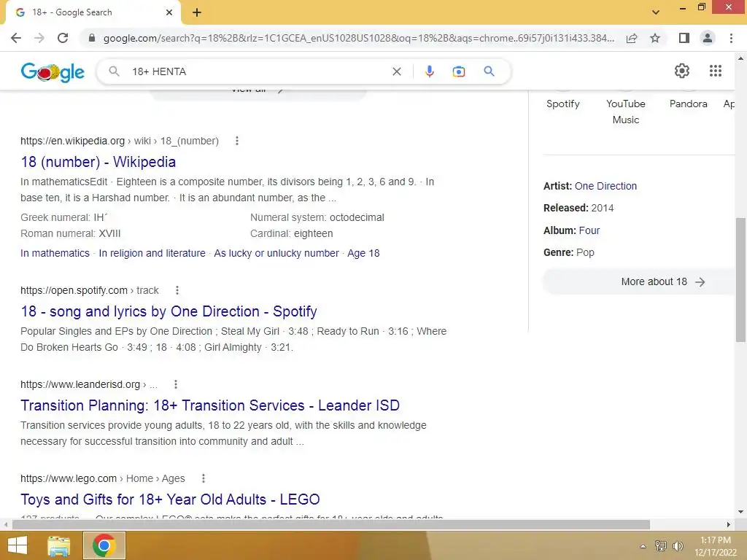Open the browser side panel
747x560 pixels.
coord(684,38)
